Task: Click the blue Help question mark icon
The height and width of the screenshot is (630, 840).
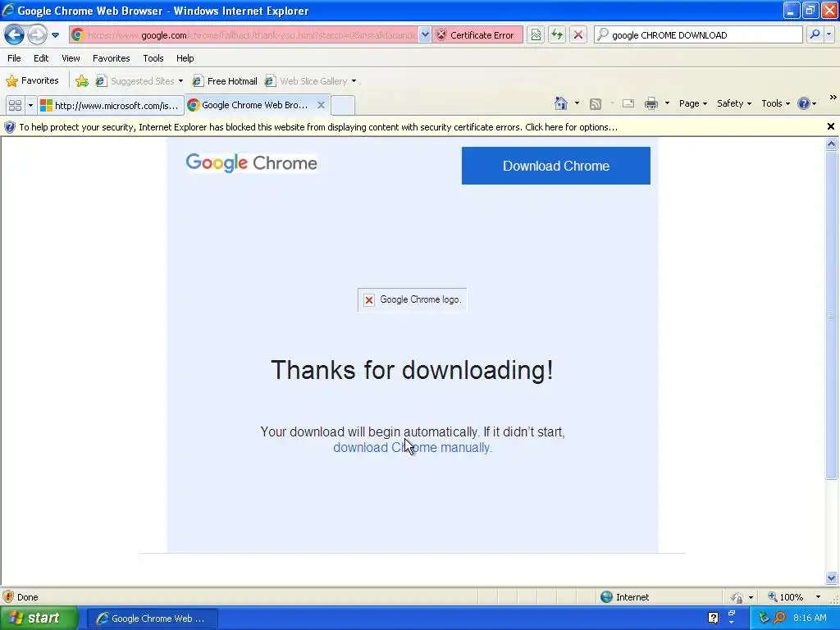Action: coord(804,103)
